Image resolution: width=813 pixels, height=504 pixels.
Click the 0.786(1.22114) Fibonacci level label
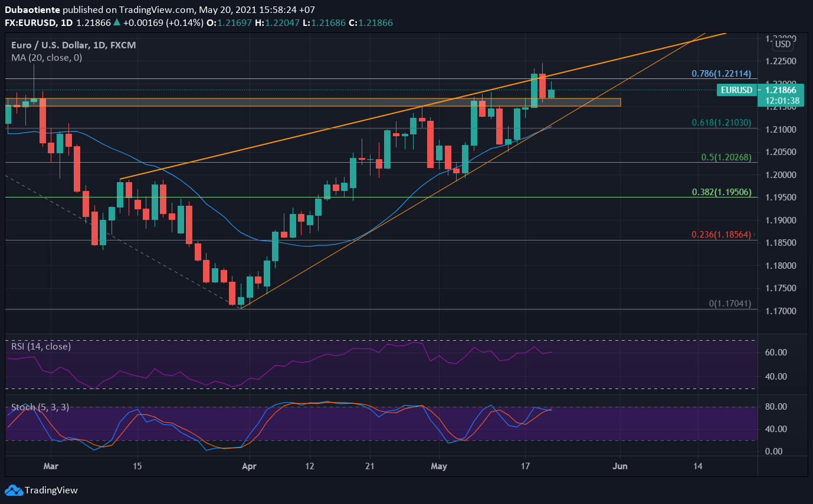click(x=721, y=74)
